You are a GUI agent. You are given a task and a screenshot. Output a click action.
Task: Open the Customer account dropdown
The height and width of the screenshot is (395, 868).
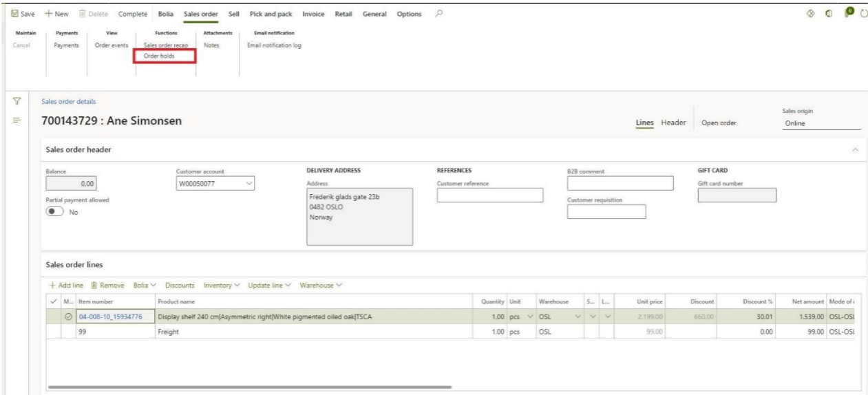point(249,183)
